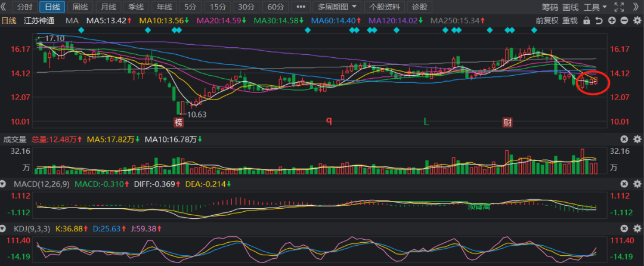
Task: Switch to the 周线 weekly tab
Action: (80, 7)
